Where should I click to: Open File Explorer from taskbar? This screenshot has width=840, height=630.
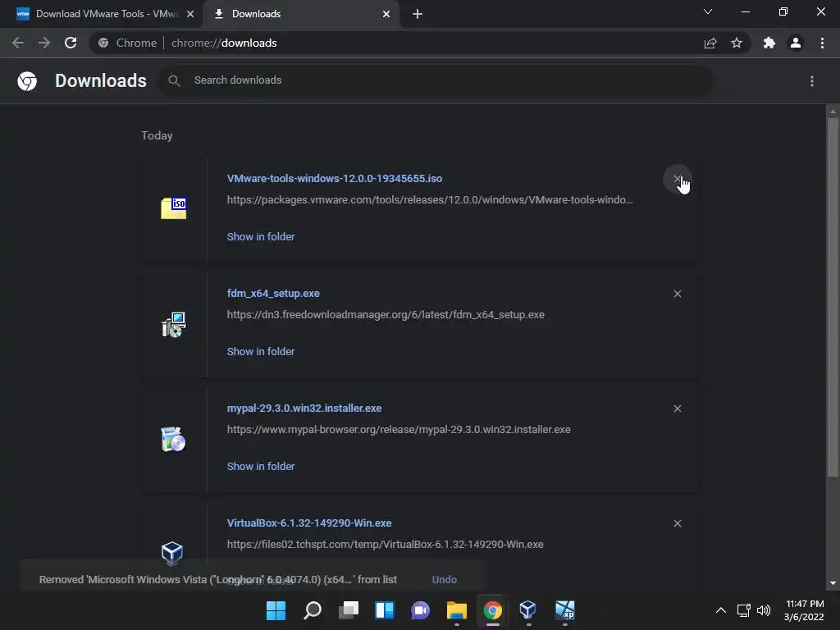pos(456,610)
